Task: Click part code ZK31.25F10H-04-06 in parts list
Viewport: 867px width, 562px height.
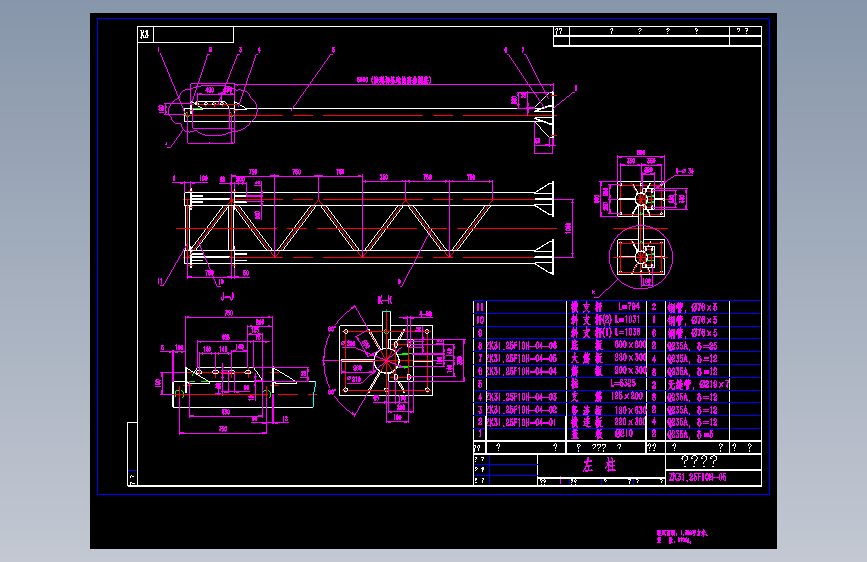Action: (x=522, y=346)
